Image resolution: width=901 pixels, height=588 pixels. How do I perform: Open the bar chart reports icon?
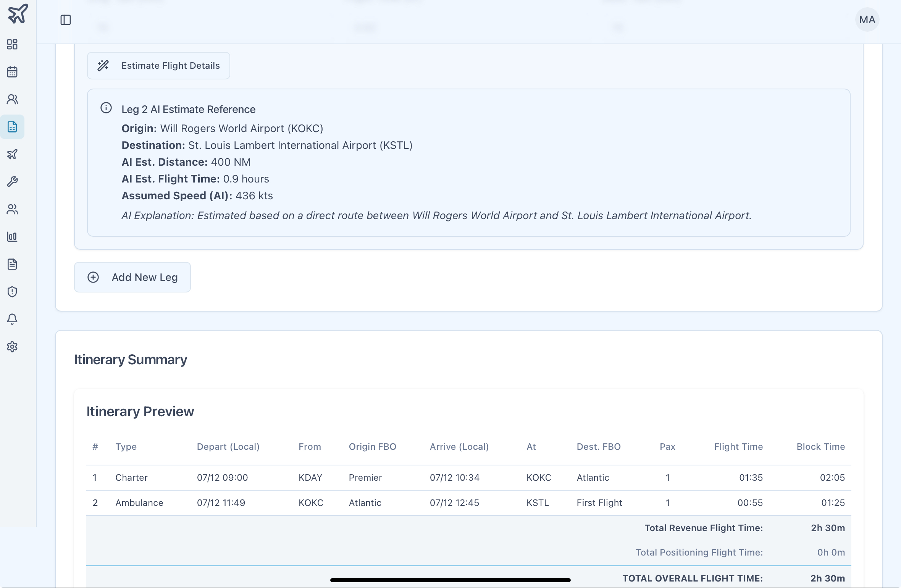tap(12, 237)
